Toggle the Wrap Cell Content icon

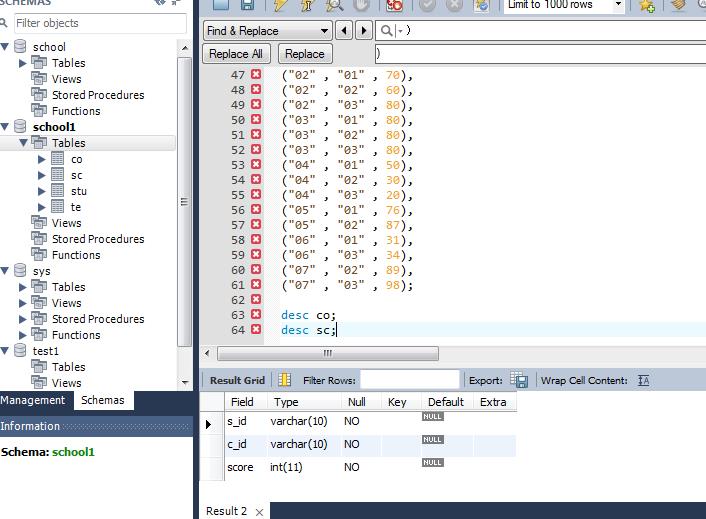point(643,381)
